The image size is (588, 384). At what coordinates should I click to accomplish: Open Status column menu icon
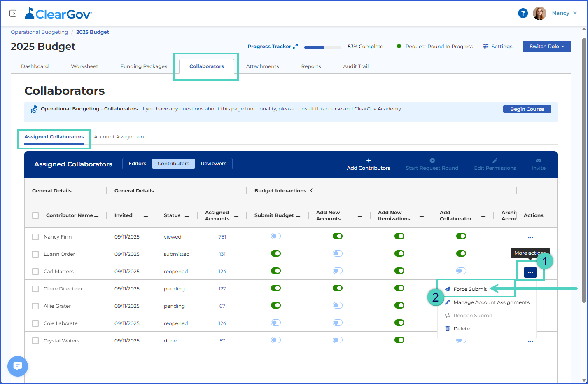coord(187,215)
